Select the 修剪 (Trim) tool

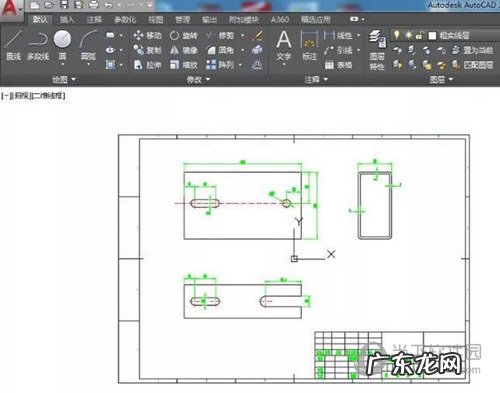click(220, 35)
